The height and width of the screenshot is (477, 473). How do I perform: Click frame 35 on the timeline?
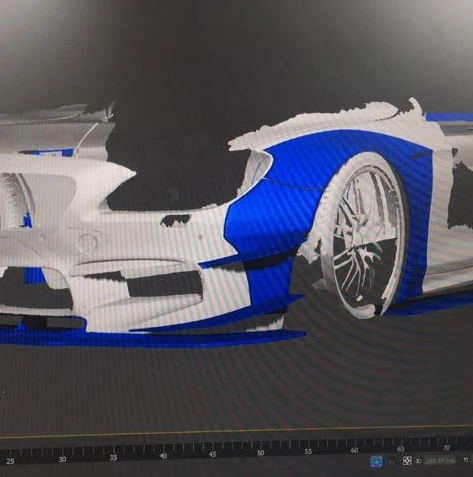coord(113,458)
